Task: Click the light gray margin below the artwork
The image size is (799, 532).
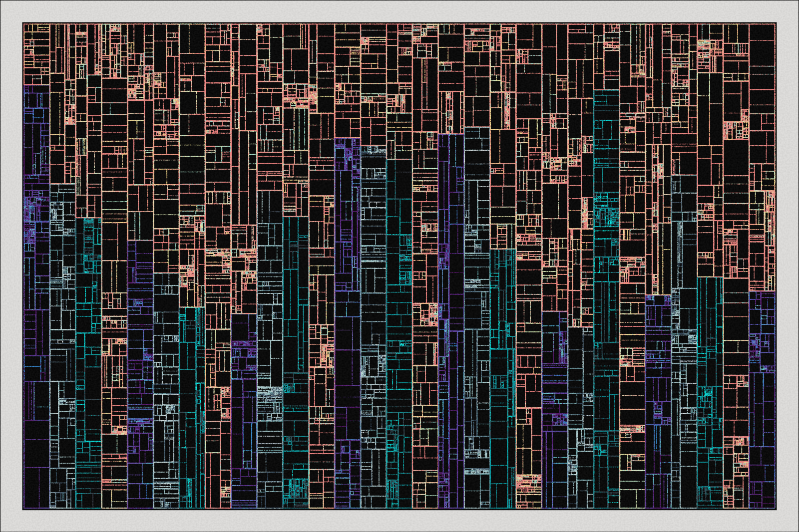Action: 399,521
